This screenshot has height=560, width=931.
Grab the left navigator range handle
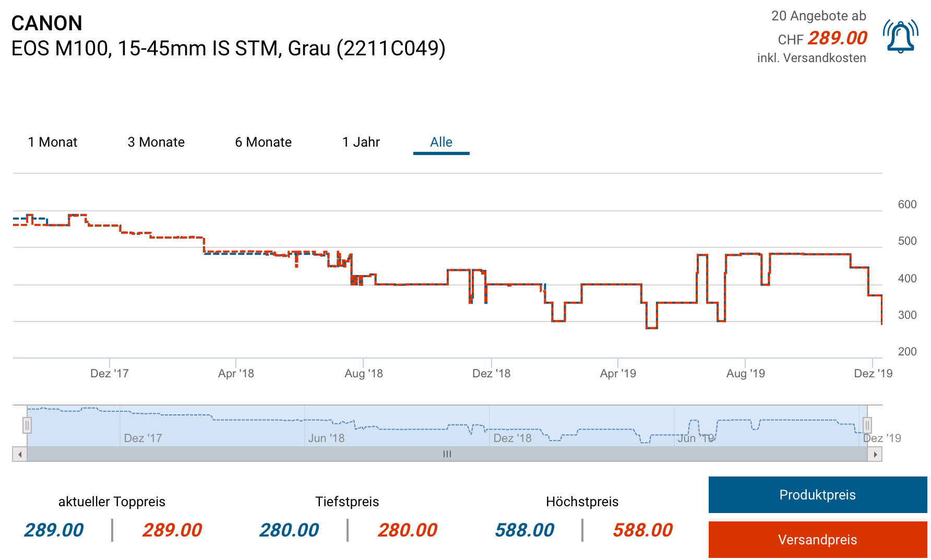click(27, 425)
